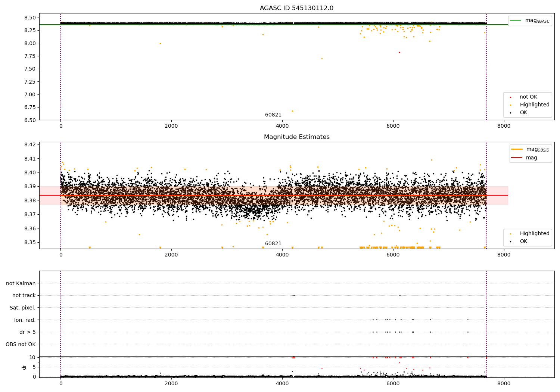
Task: Click the 'not track' axis label
Action: pos(24,295)
